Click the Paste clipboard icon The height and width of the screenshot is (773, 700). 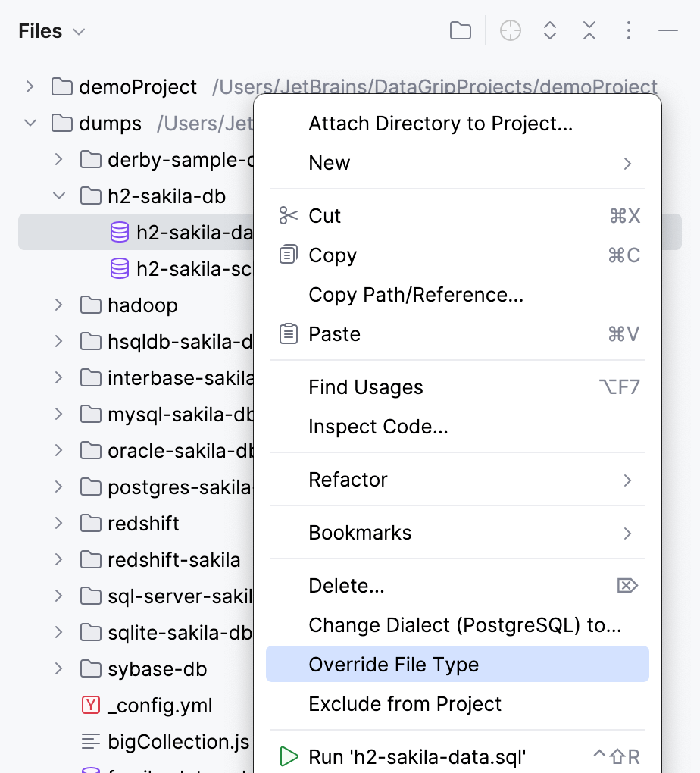288,333
